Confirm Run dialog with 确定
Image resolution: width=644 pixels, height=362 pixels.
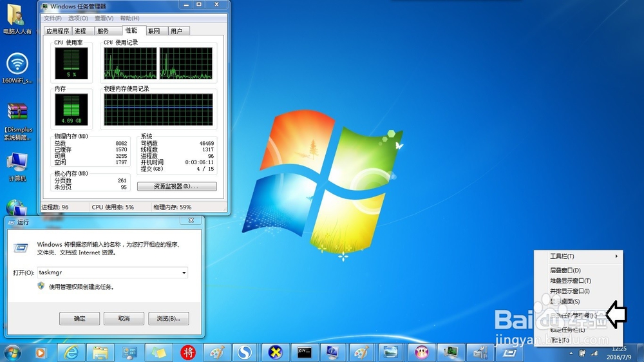[80, 318]
